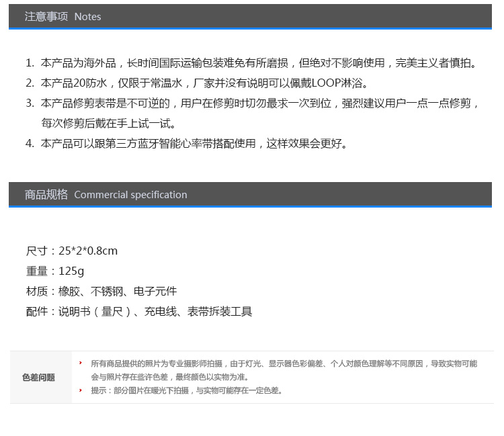Click the 所有商品提供的照片 disclaimer line
This screenshot has width=504, height=436.
pos(284,363)
